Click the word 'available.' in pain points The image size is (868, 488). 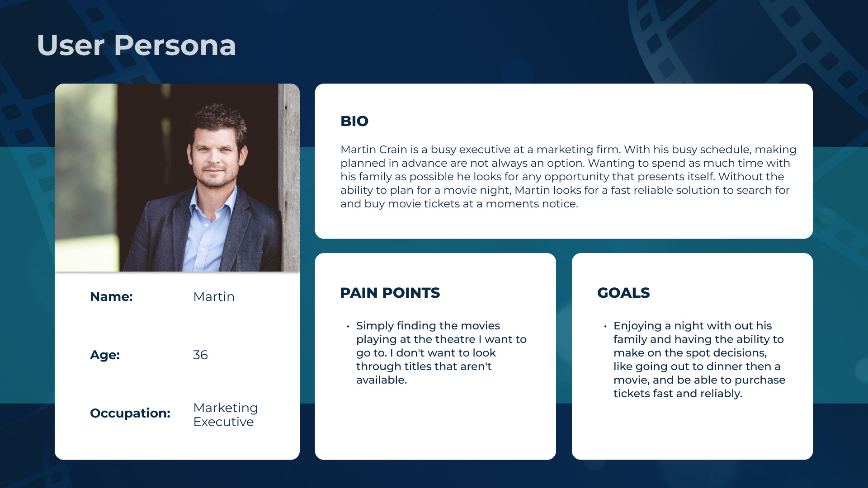[x=382, y=380]
